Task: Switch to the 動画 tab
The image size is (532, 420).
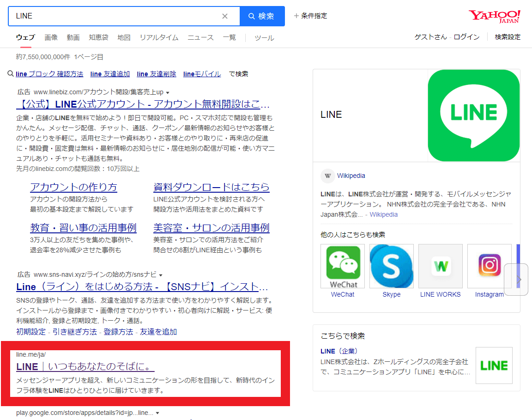Action: [73, 37]
